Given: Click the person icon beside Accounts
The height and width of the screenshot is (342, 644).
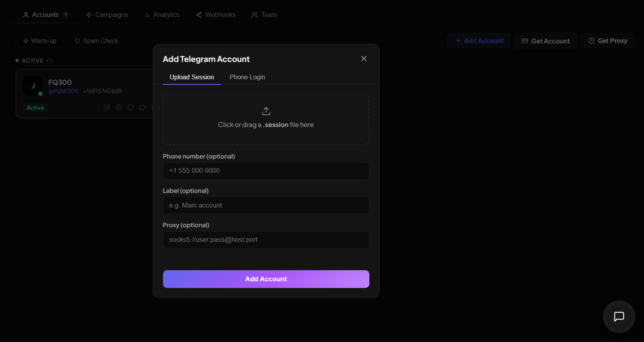Looking at the screenshot, I should pos(26,15).
